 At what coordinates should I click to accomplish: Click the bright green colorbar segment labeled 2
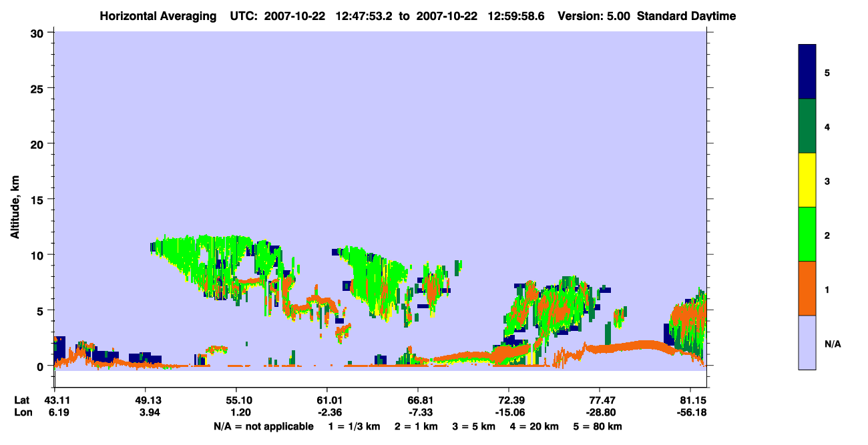tap(807, 234)
